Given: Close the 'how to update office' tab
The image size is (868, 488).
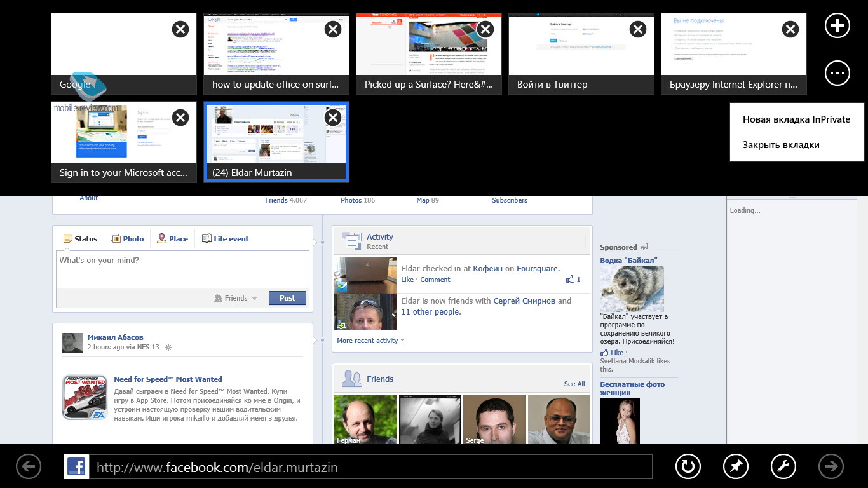Looking at the screenshot, I should pos(333,29).
